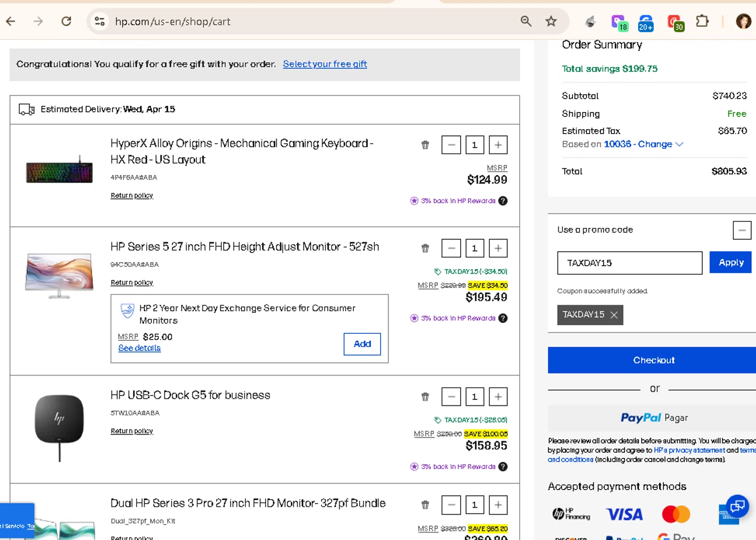Open site information icon in address bar
This screenshot has width=756, height=540.
pyautogui.click(x=100, y=21)
